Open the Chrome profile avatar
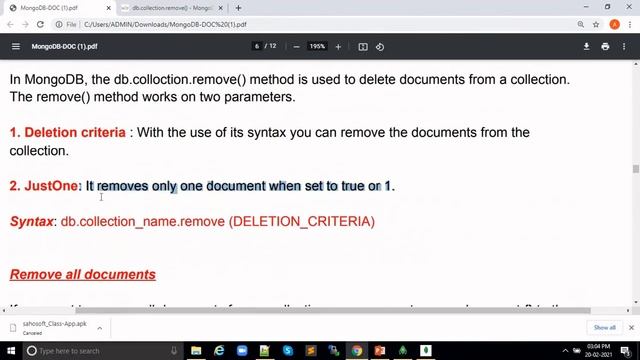Viewport: 640px width, 360px height. click(614, 24)
